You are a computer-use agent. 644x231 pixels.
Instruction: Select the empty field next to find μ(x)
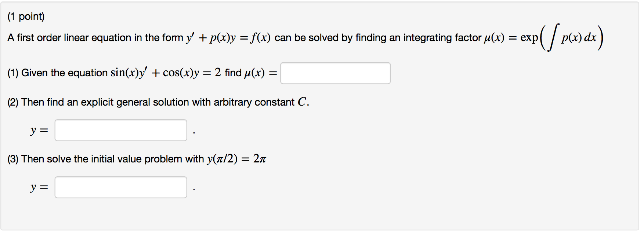point(335,73)
